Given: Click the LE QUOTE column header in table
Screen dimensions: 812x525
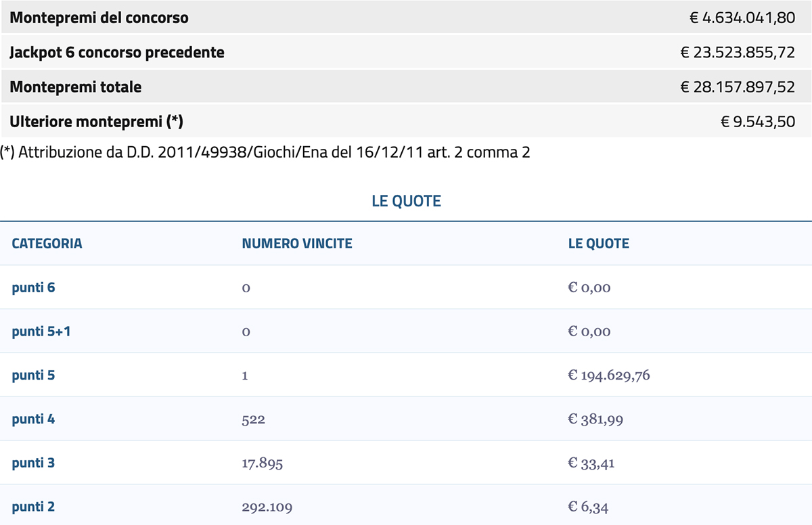Looking at the screenshot, I should (x=598, y=244).
